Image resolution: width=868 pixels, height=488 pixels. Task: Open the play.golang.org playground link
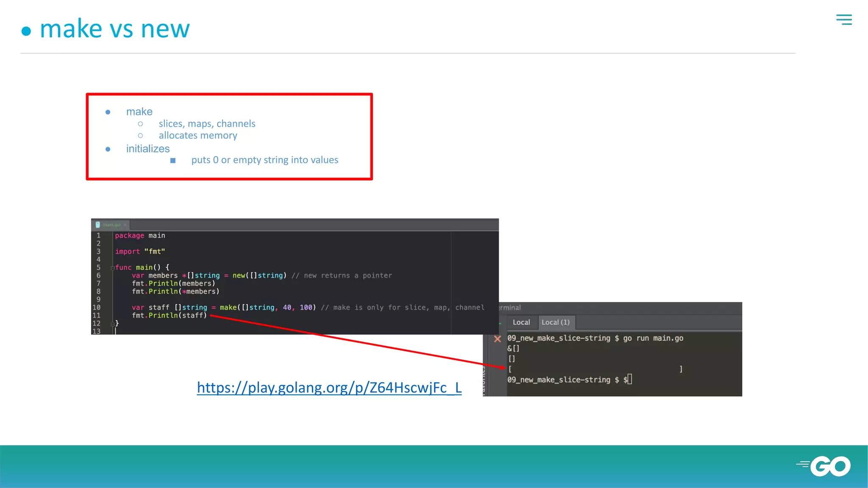[x=329, y=387]
